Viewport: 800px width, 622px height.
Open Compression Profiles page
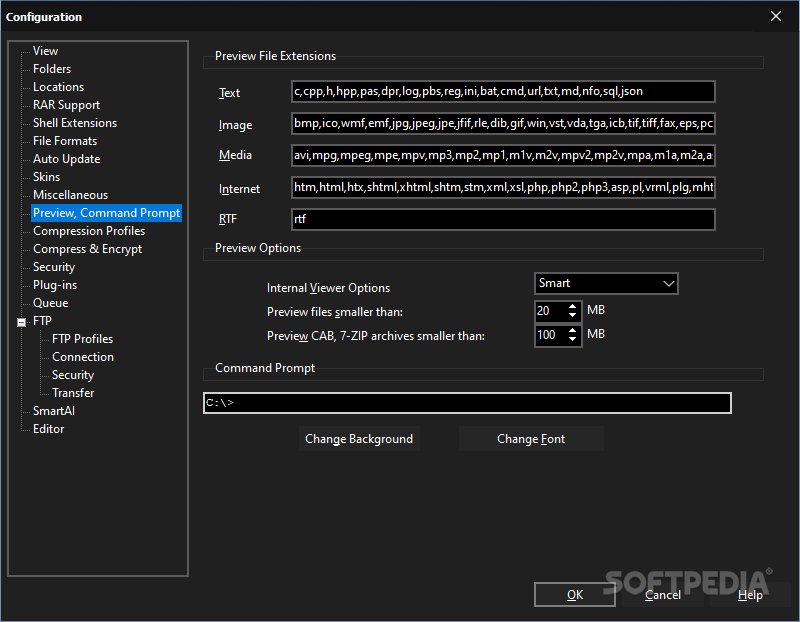pyautogui.click(x=89, y=231)
